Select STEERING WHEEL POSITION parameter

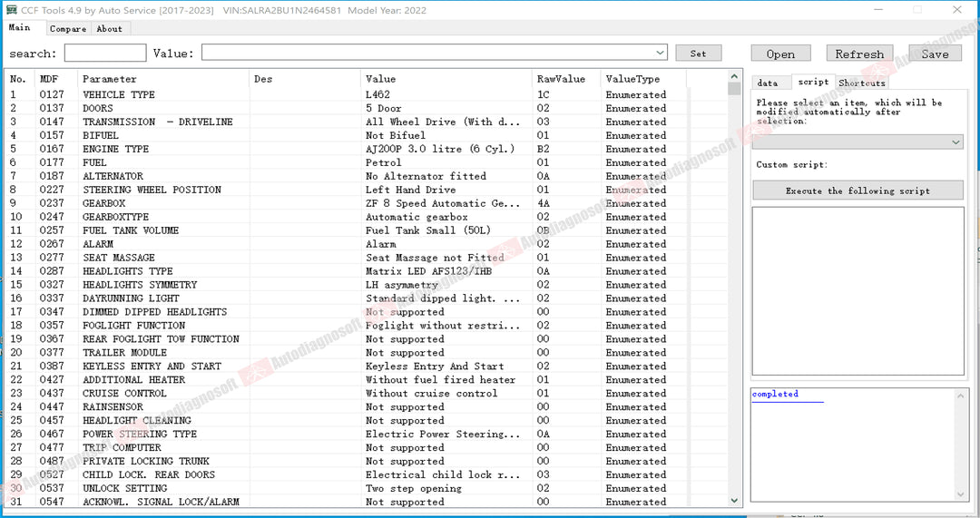pos(152,190)
